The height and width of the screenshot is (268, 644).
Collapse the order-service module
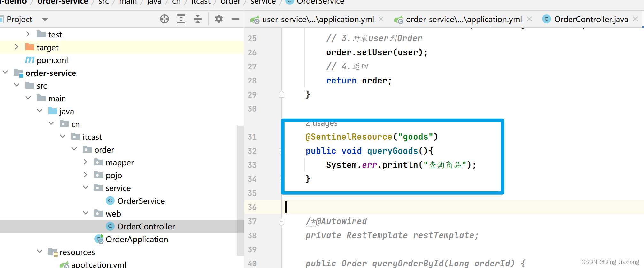(5, 72)
